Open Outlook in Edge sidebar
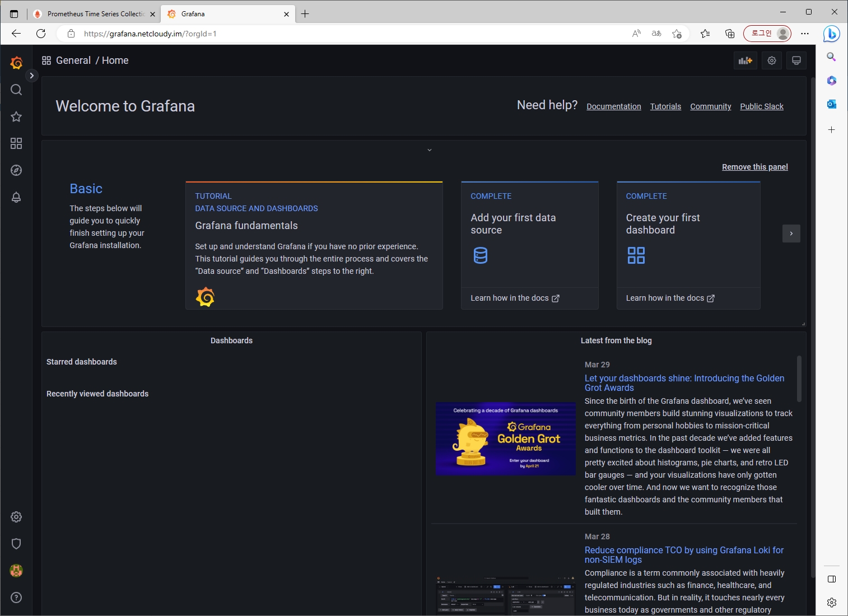The width and height of the screenshot is (848, 616). 832,104
